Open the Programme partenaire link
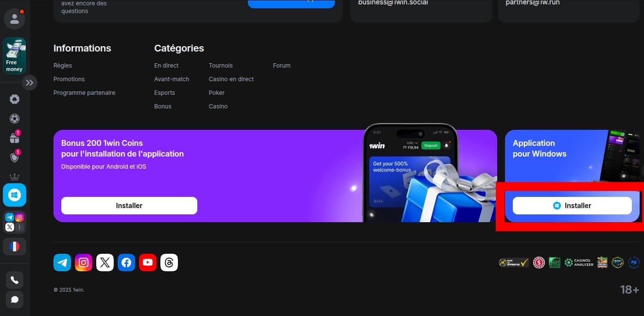Viewport: 644px width, 316px height. pos(84,93)
